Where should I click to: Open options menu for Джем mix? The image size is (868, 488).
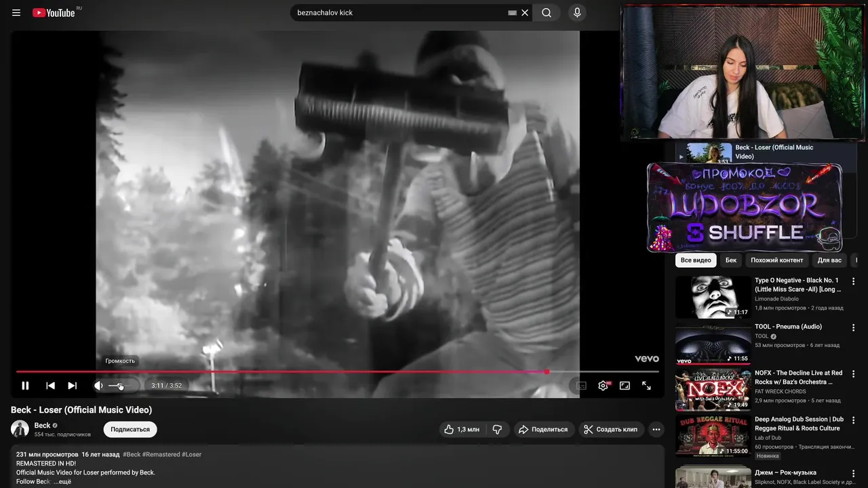click(854, 473)
